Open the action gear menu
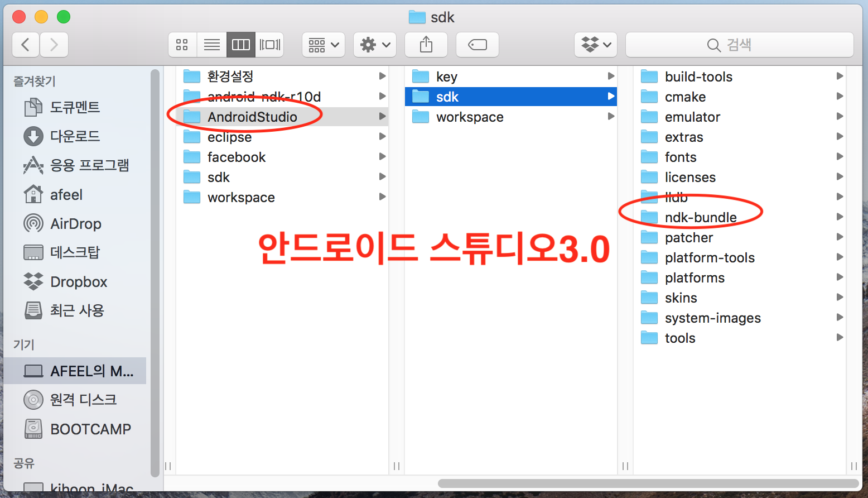Viewport: 868px width, 498px height. (374, 45)
